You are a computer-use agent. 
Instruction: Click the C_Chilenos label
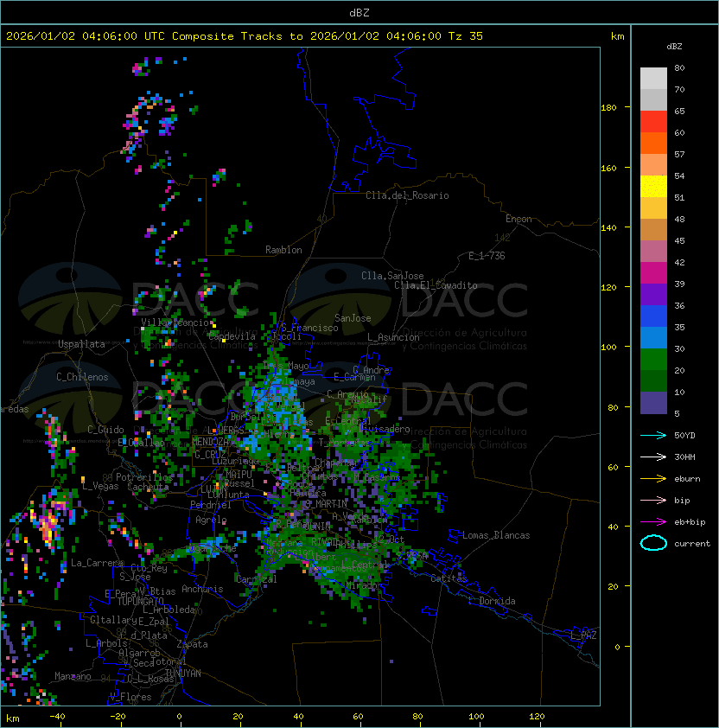tap(82, 377)
